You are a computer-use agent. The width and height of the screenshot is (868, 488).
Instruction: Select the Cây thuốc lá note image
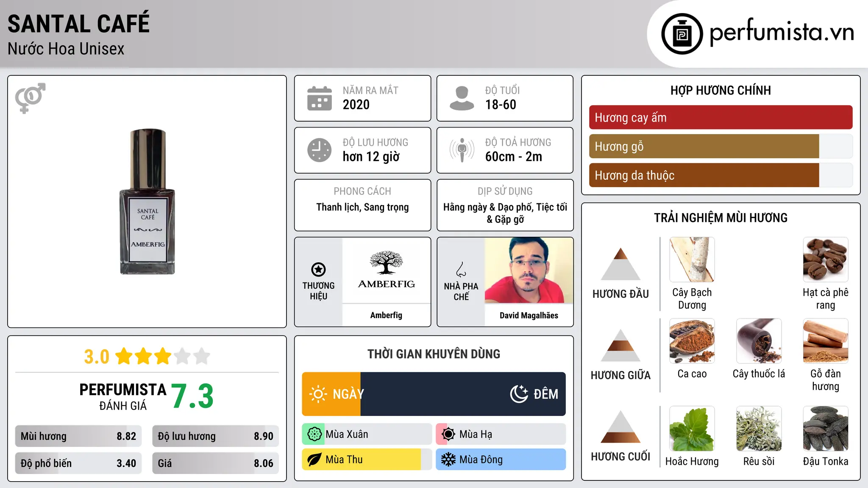pos(759,341)
